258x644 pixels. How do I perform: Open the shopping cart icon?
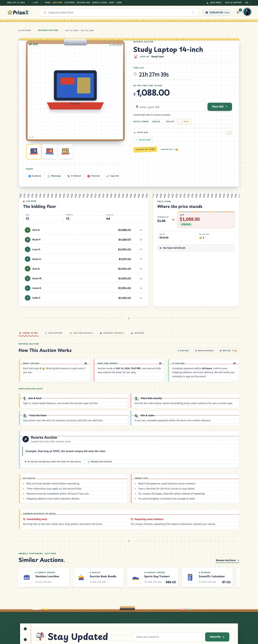coord(238,13)
